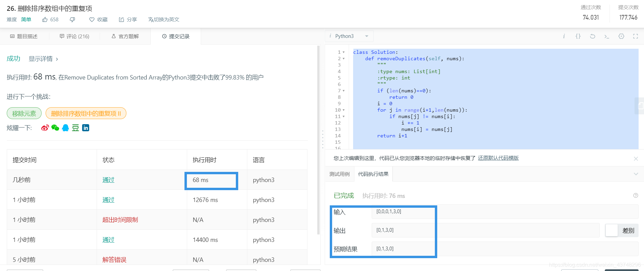644x271 pixels.
Task: Click the 'return i+1' code line
Action: (392, 136)
